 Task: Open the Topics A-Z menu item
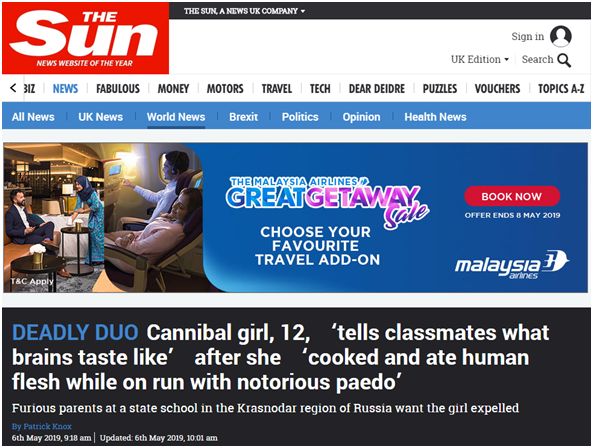[561, 88]
